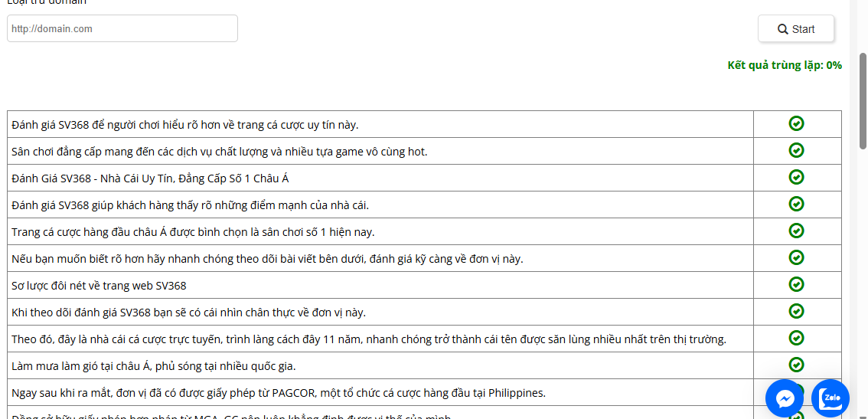Open the Zalo chat icon

coord(830,398)
